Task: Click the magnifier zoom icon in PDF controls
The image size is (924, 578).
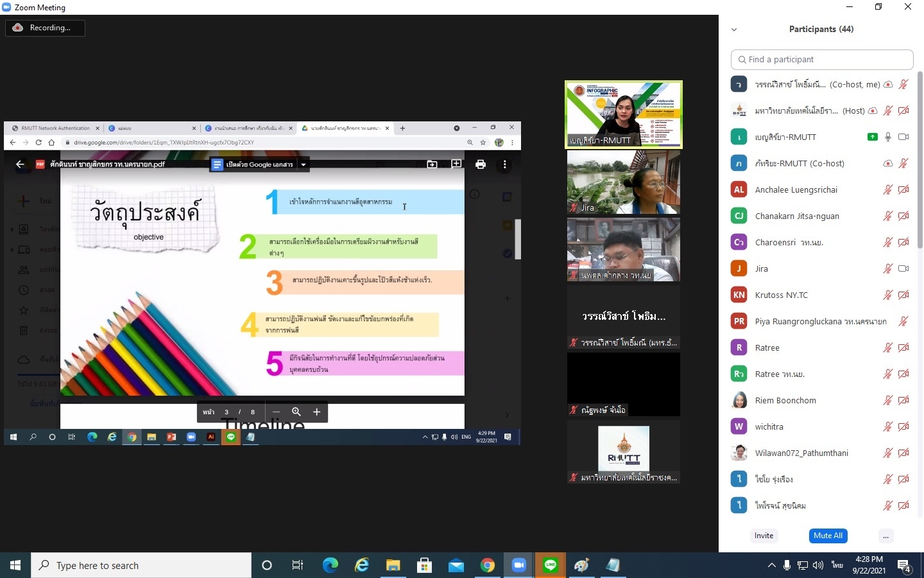Action: (x=296, y=412)
